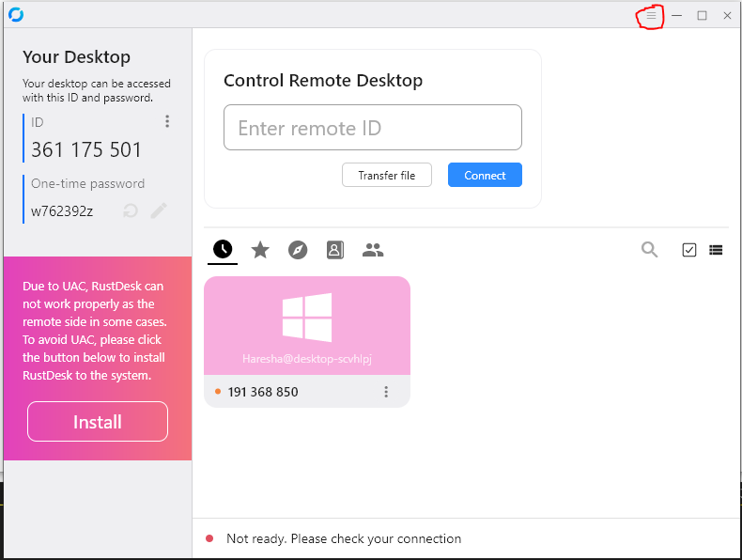Switch to the Favorites star tab

pyautogui.click(x=260, y=250)
